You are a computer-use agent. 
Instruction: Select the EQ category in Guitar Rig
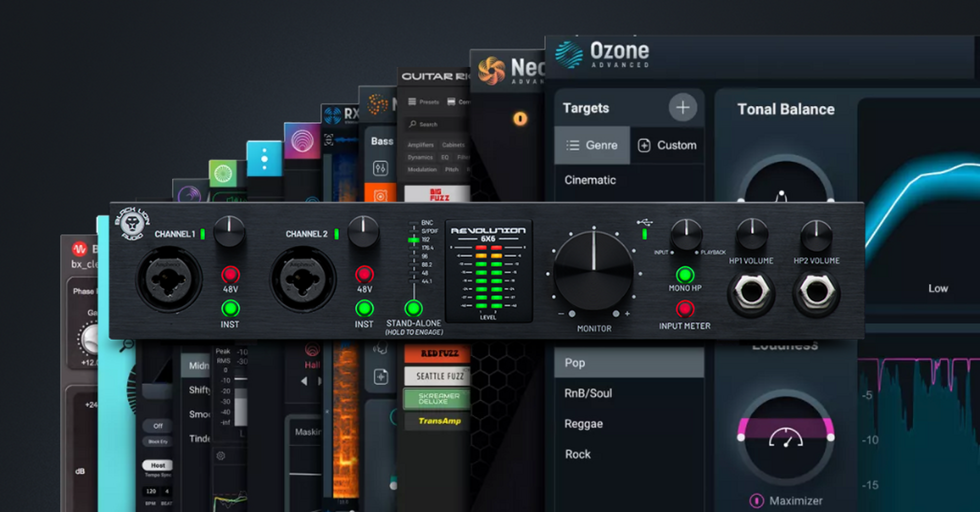(444, 157)
